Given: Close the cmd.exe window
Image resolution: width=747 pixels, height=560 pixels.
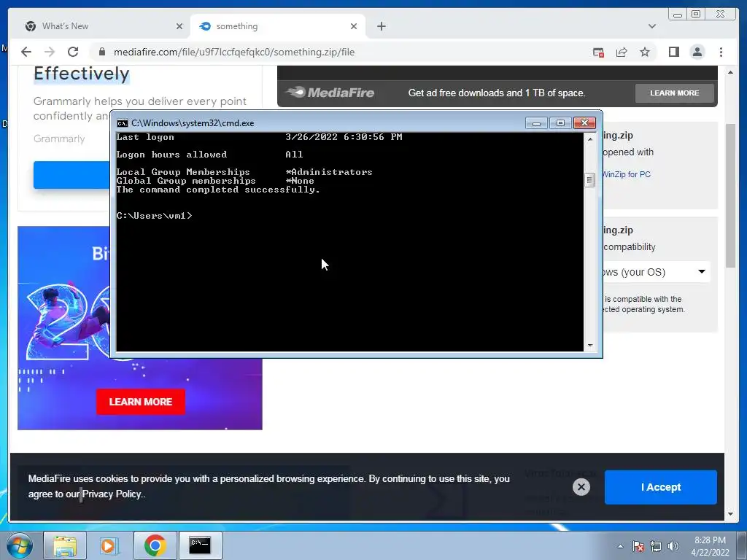Looking at the screenshot, I should pyautogui.click(x=584, y=123).
